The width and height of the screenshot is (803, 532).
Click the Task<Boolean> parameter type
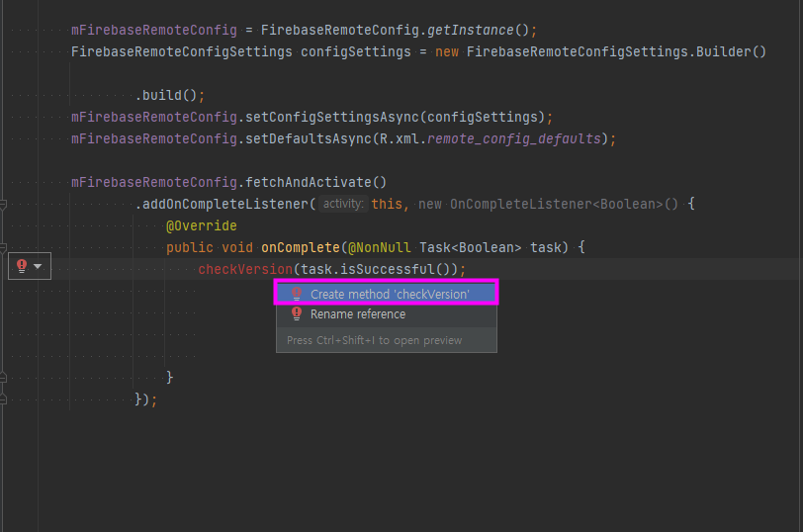[470, 248]
